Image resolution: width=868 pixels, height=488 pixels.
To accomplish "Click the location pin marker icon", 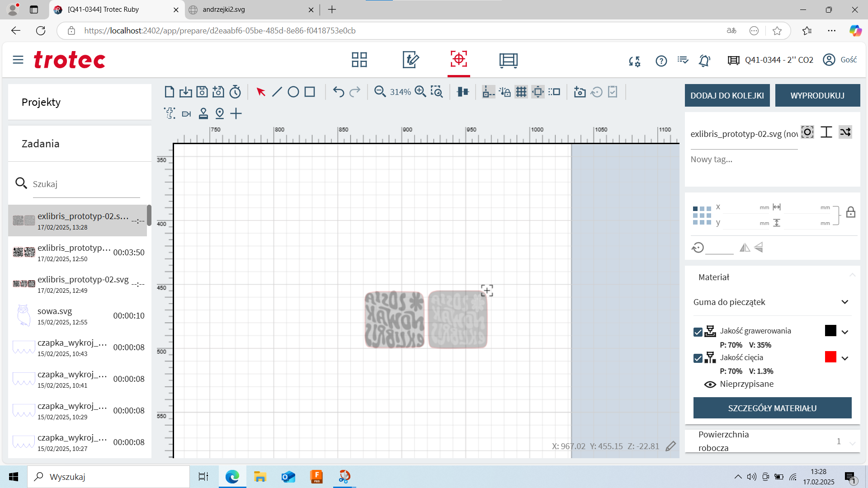I will [220, 113].
